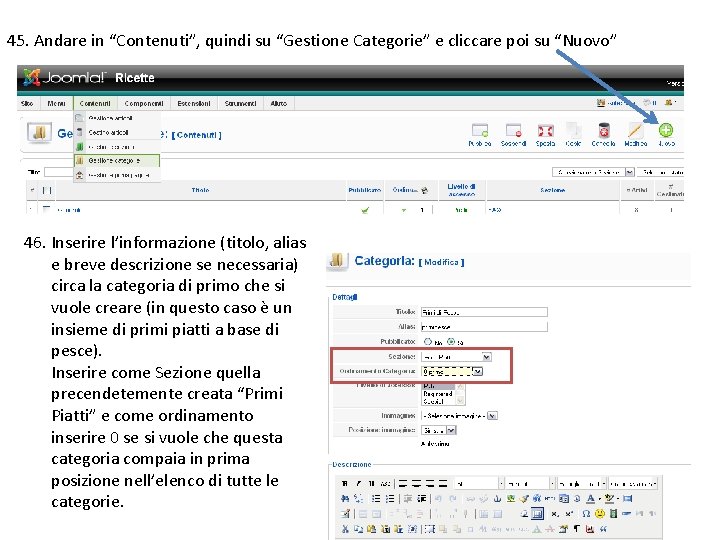Open the Immagine select dropdown
The width and height of the screenshot is (720, 540).
click(x=459, y=416)
